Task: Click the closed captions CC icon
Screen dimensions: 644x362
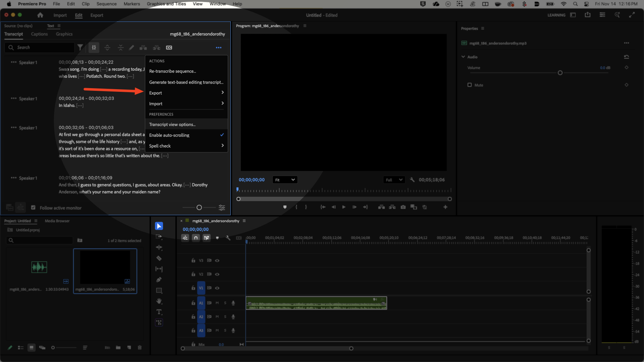Action: coord(169,48)
